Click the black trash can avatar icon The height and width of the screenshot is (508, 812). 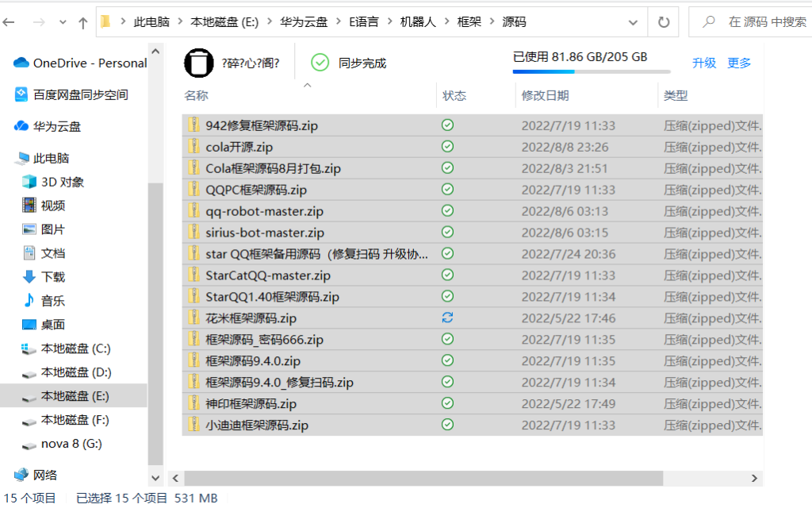point(199,63)
